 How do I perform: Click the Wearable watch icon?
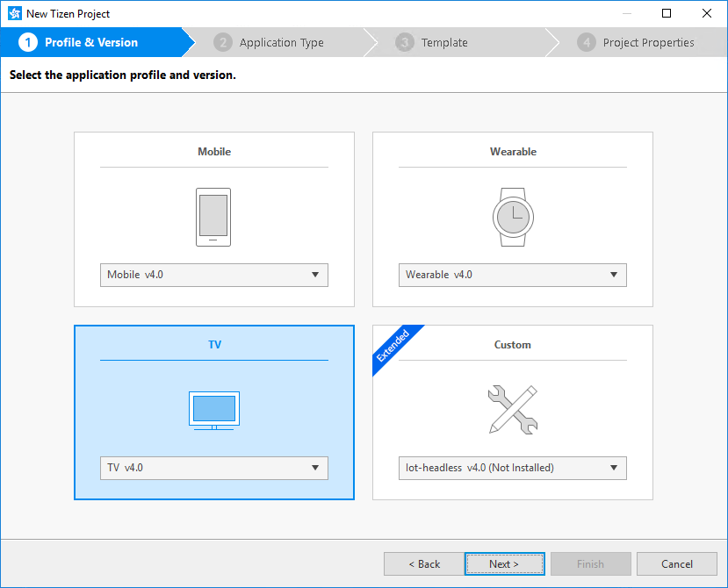click(x=512, y=216)
